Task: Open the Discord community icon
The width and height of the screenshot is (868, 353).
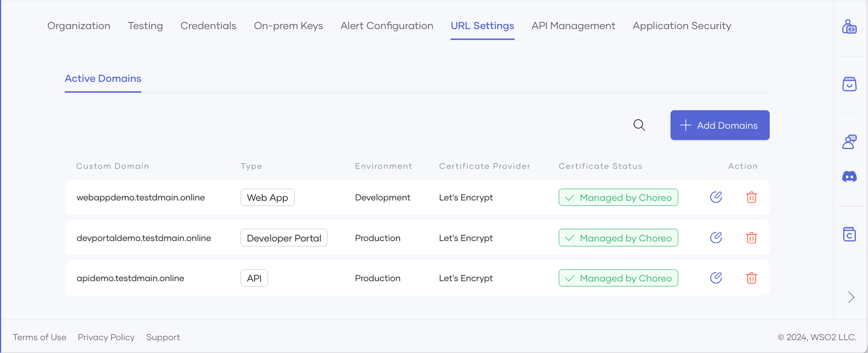Action: click(849, 176)
